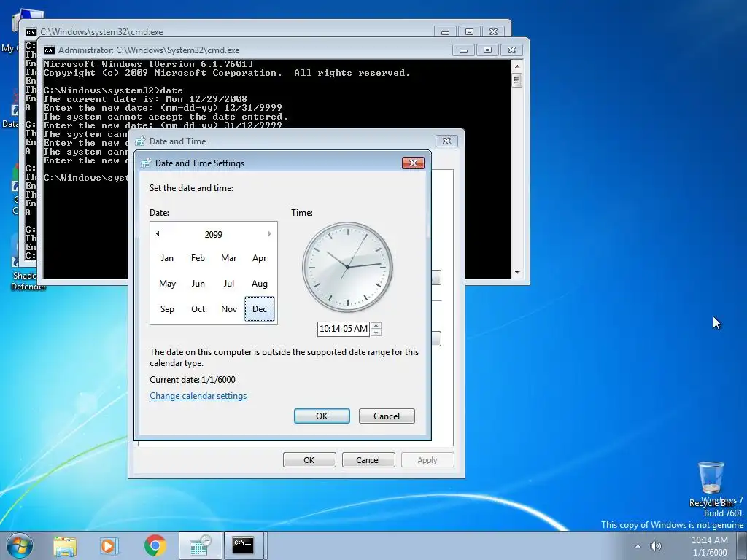Viewport: 747px width, 560px height.
Task: Select Jan in the calendar
Action: coord(167,258)
